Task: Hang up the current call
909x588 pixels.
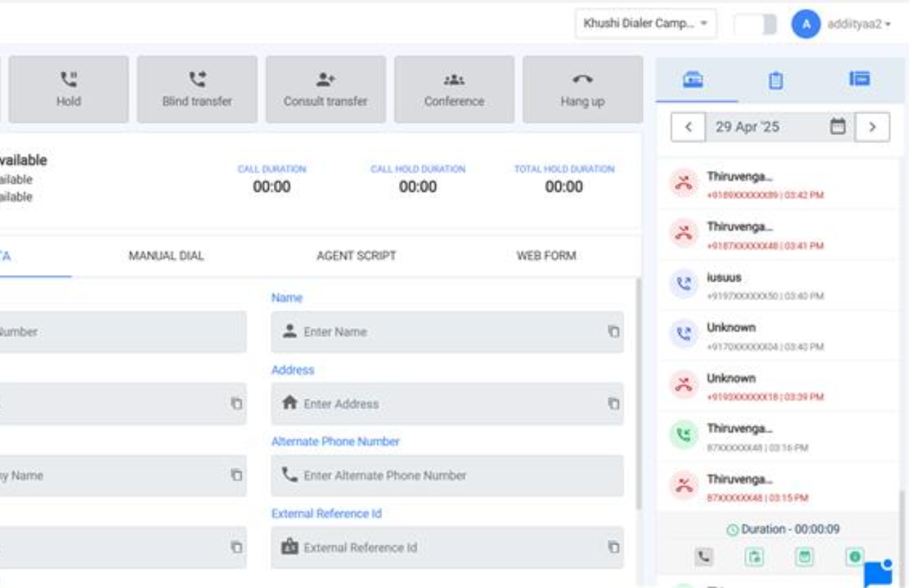Action: pyautogui.click(x=583, y=90)
